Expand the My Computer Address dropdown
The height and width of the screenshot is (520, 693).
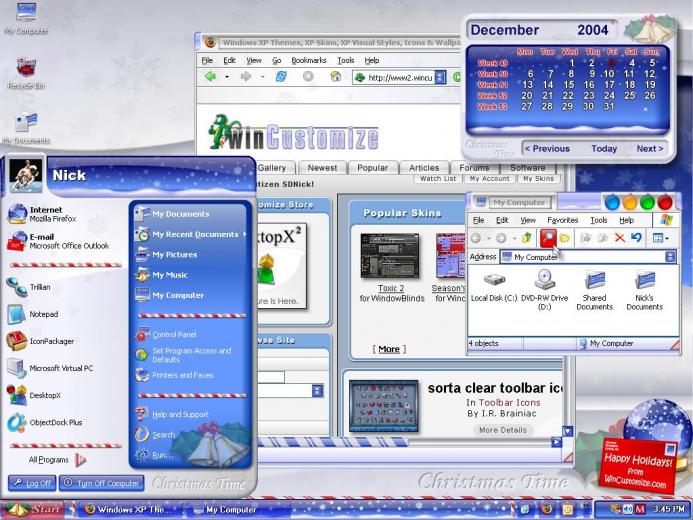click(670, 257)
